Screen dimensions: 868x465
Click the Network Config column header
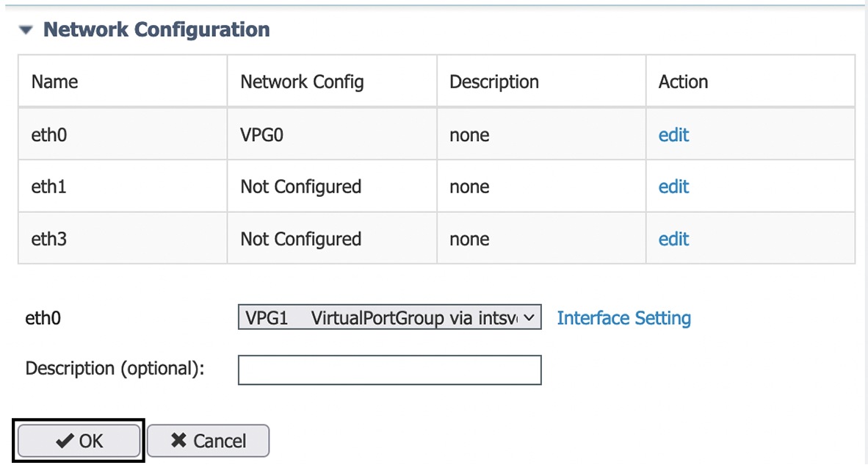coord(301,82)
